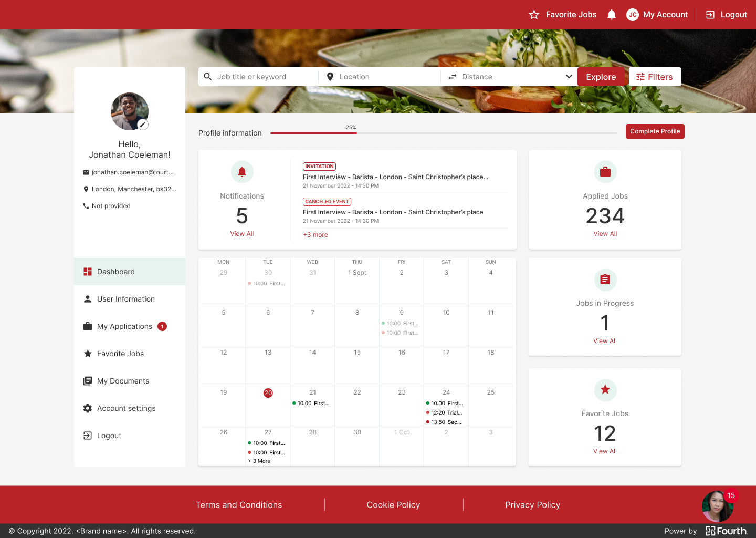This screenshot has height=538, width=756.
Task: Show +3 More events on the 27th
Action: (260, 461)
